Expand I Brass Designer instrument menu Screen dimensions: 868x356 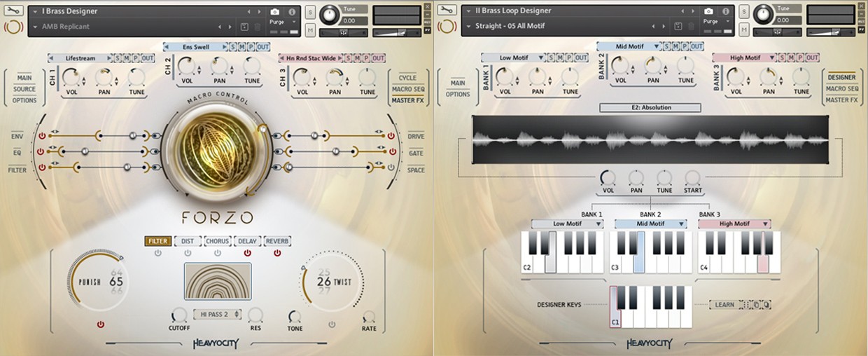[35, 12]
